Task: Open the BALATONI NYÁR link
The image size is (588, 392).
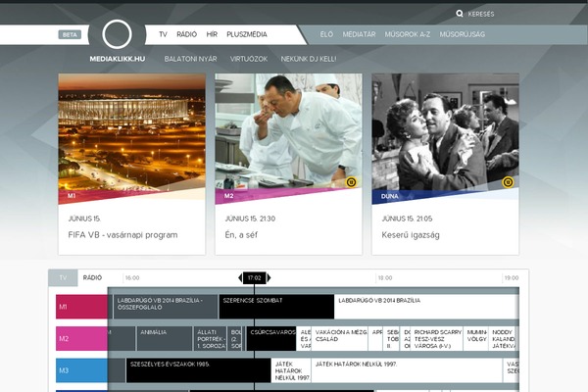Action: (x=190, y=59)
